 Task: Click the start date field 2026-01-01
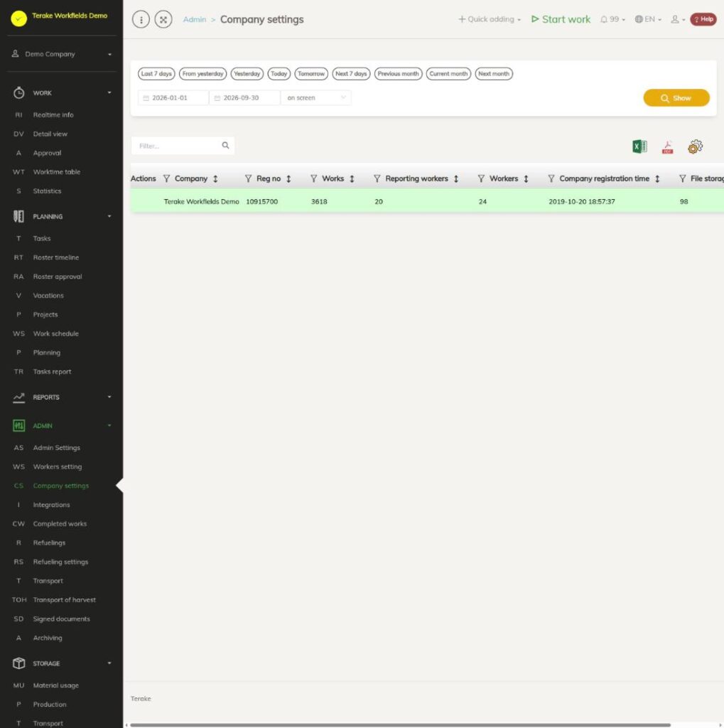(173, 98)
